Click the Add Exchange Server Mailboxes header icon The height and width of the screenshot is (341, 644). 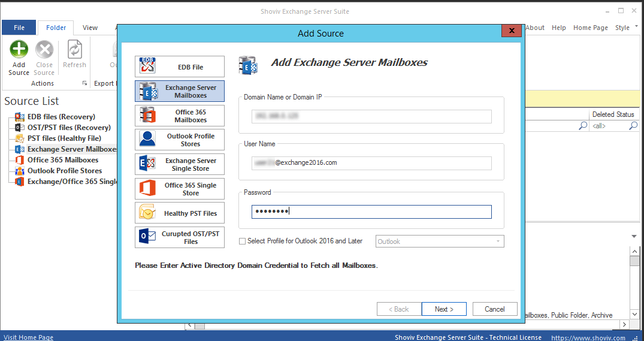[248, 65]
